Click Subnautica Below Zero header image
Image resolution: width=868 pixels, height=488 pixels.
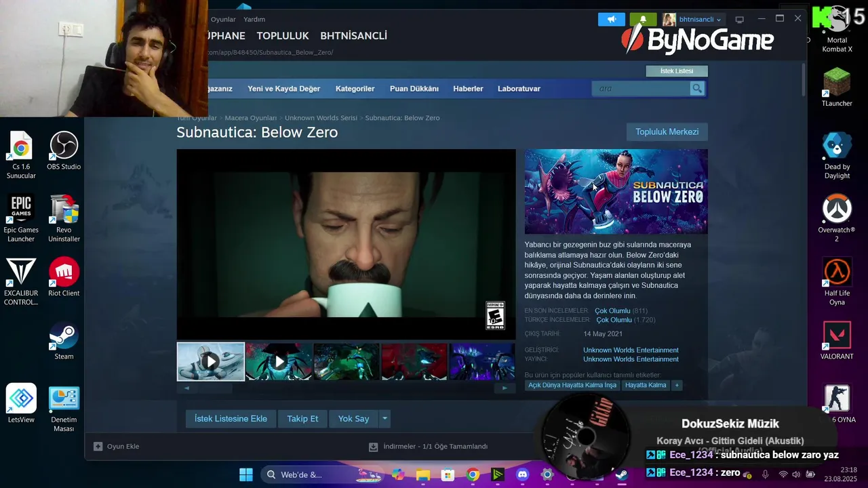point(616,192)
